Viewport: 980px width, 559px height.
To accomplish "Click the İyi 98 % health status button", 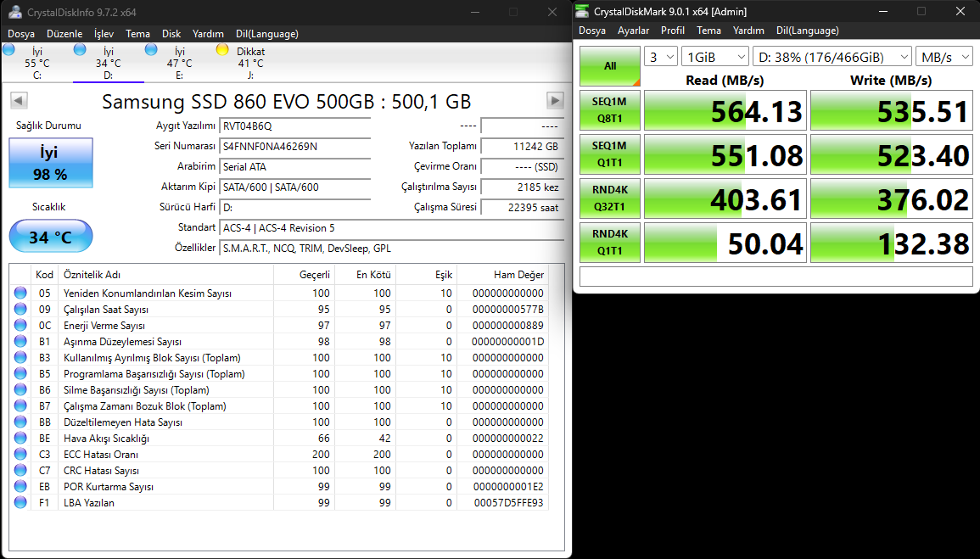I will click(51, 162).
